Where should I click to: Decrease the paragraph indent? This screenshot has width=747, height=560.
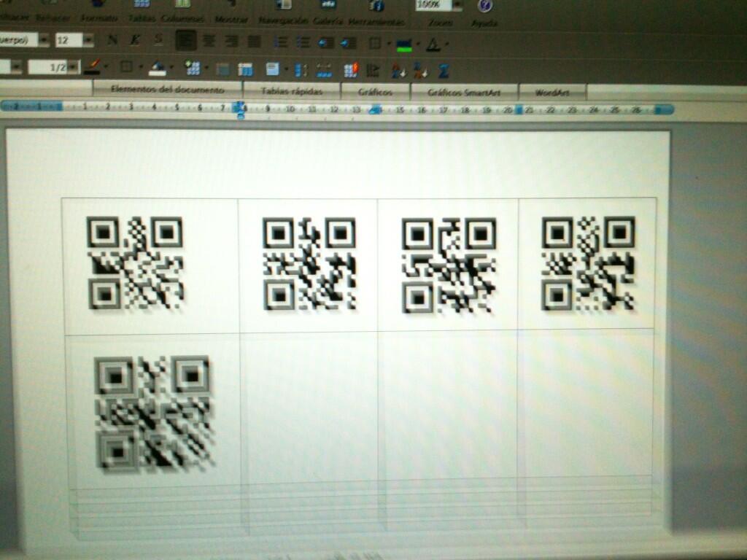tap(326, 43)
